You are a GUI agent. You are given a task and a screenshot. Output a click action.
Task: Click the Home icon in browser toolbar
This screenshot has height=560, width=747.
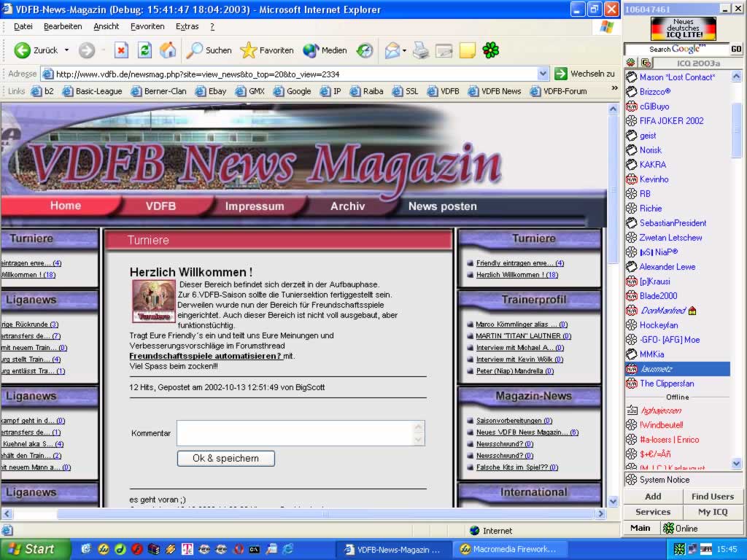[x=168, y=50]
